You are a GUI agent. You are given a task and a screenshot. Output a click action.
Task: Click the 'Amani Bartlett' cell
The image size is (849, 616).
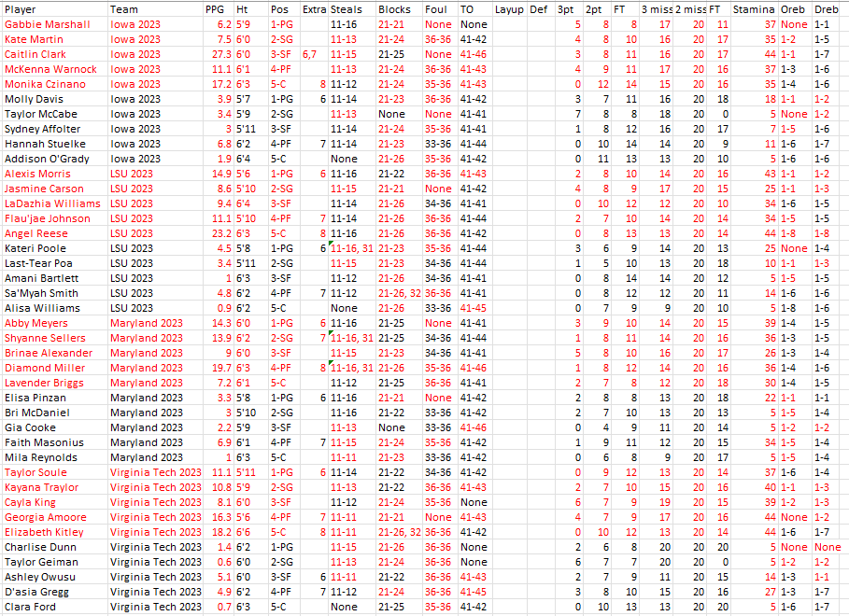point(54,278)
